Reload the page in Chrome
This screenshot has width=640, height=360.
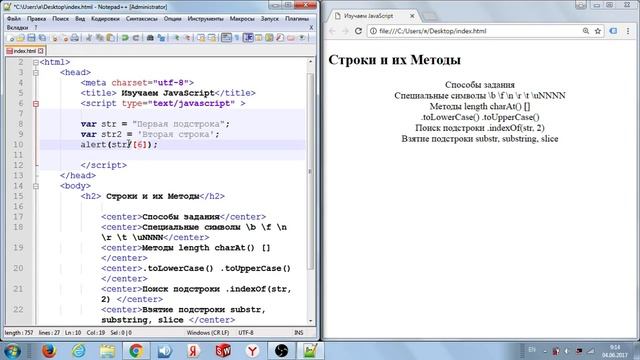click(358, 31)
